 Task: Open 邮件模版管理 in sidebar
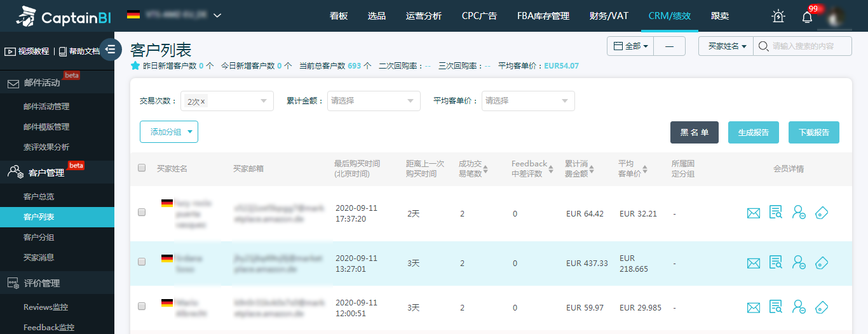coord(46,127)
